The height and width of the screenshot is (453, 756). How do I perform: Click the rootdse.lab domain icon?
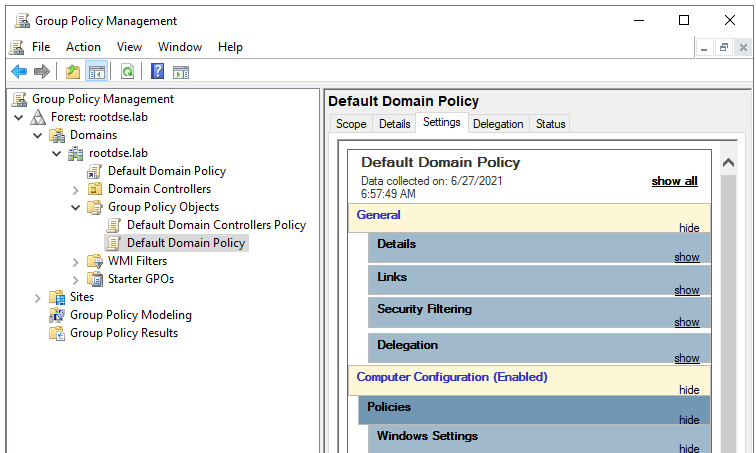pos(75,153)
